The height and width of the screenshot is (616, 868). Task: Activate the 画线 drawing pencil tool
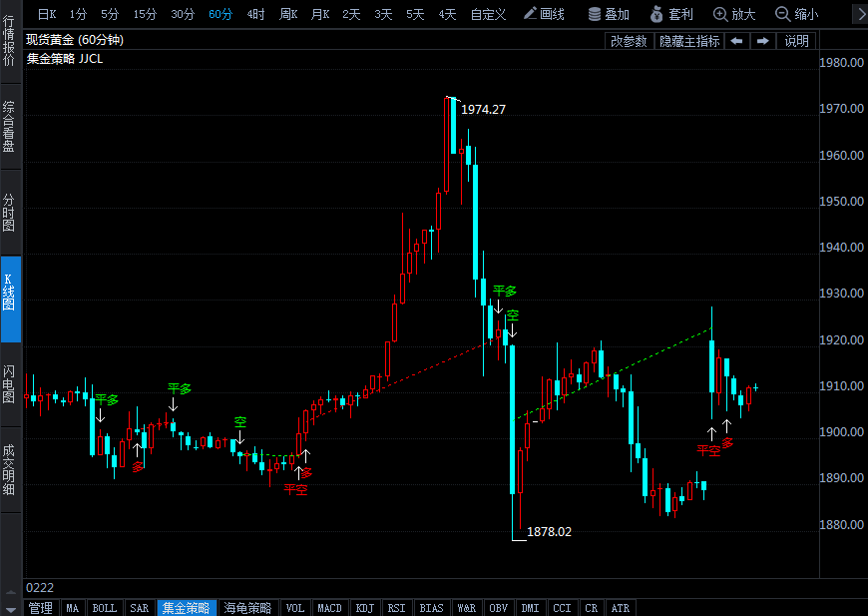[544, 14]
